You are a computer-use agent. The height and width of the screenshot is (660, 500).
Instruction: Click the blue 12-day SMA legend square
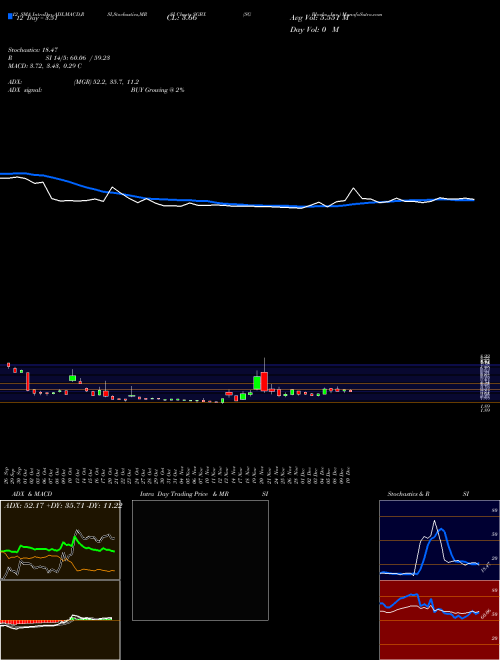[x=11, y=17]
